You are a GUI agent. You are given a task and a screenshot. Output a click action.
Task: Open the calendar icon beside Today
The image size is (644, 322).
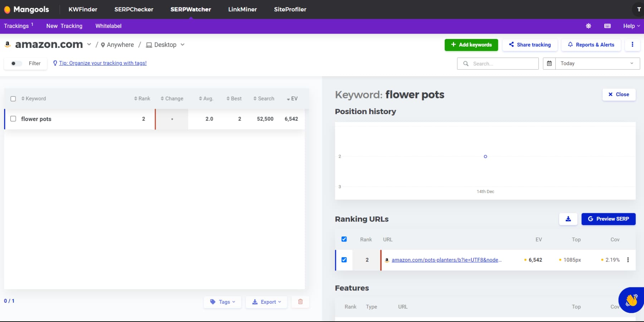550,63
